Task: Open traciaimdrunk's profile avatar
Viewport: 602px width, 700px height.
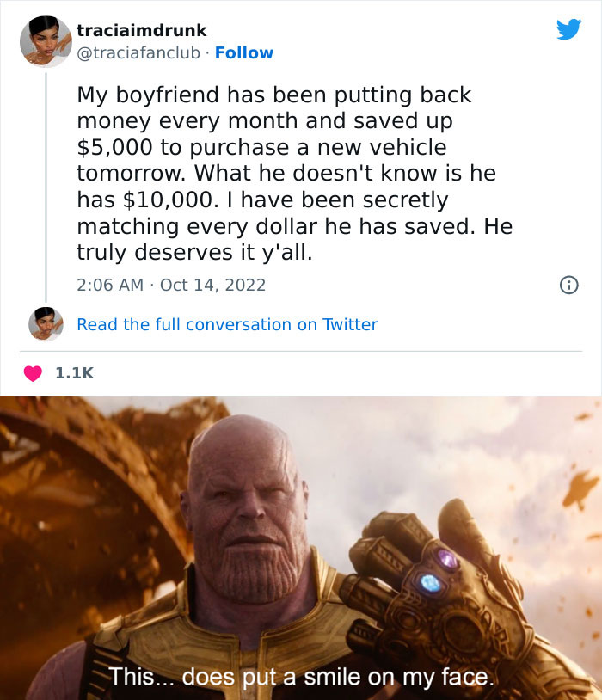Action: tap(46, 41)
